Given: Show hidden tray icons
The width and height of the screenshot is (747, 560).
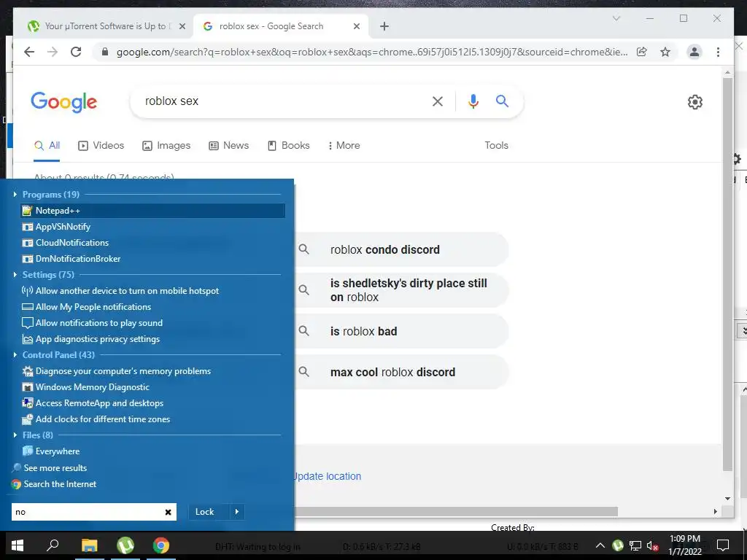Looking at the screenshot, I should click(x=600, y=545).
